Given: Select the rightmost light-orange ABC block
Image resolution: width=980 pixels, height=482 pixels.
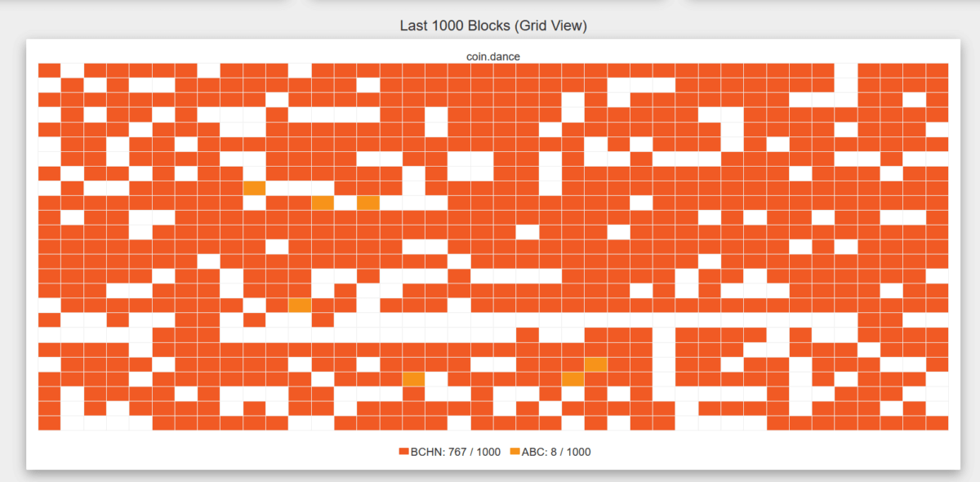Looking at the screenshot, I should [595, 364].
